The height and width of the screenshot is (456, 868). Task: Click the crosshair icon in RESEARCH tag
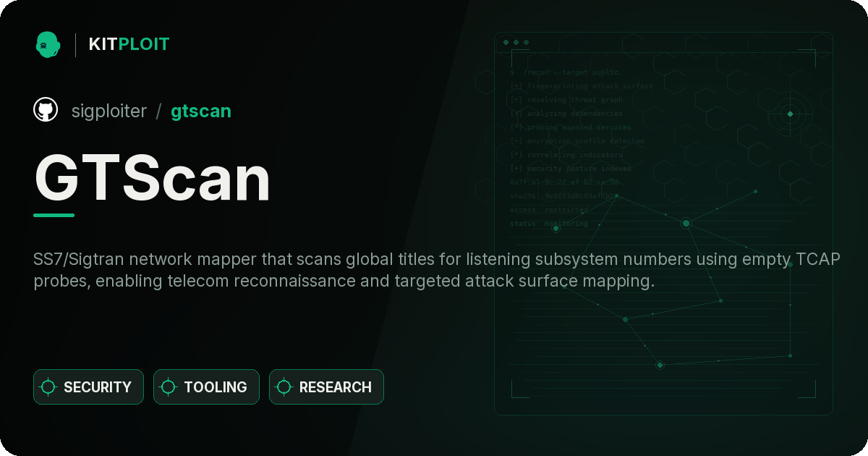coord(284,387)
